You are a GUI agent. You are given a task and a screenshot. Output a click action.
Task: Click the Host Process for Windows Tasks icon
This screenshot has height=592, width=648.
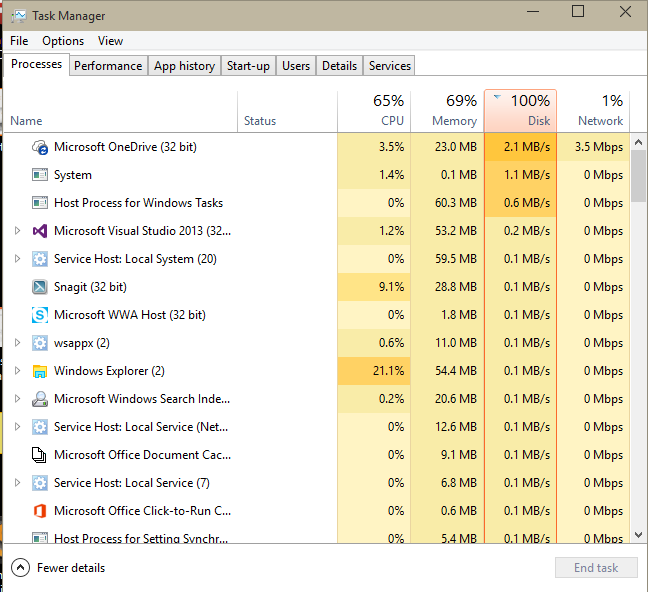coord(40,203)
